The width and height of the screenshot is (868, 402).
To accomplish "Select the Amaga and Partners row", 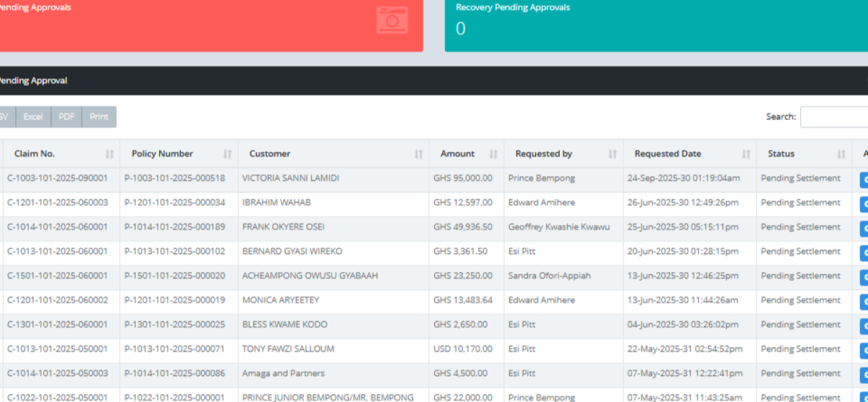I will click(x=284, y=374).
